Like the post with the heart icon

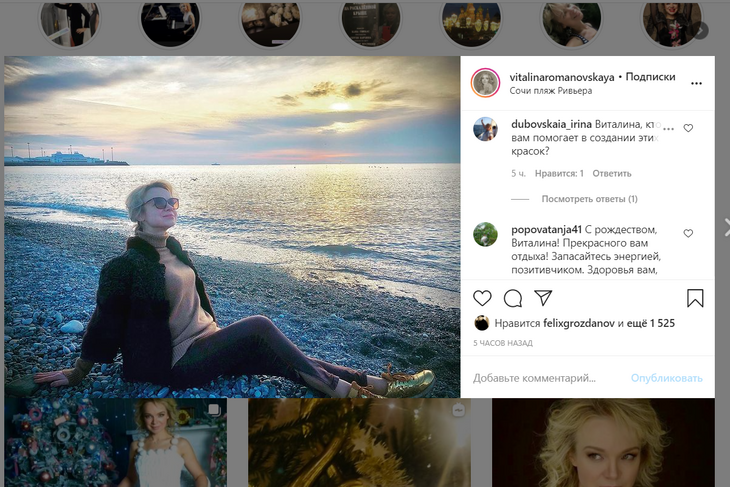pyautogui.click(x=482, y=298)
